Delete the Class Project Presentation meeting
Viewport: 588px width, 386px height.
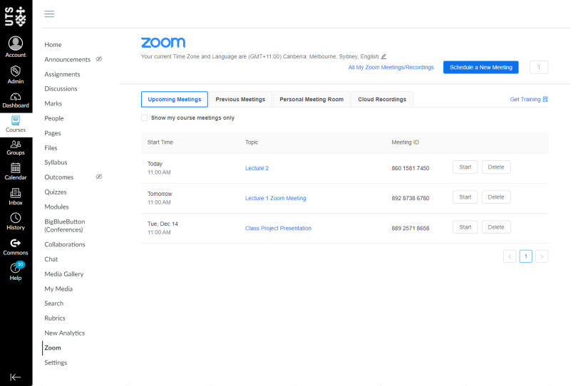496,227
